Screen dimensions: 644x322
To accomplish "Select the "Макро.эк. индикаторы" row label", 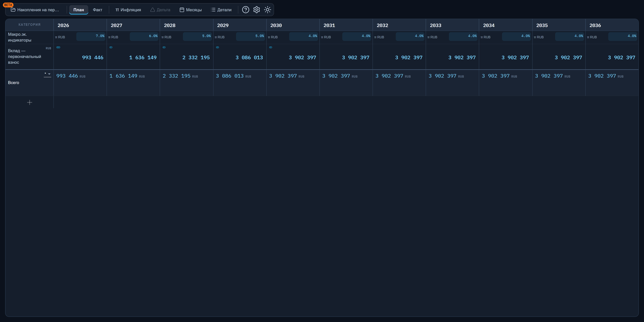I will [x=19, y=37].
